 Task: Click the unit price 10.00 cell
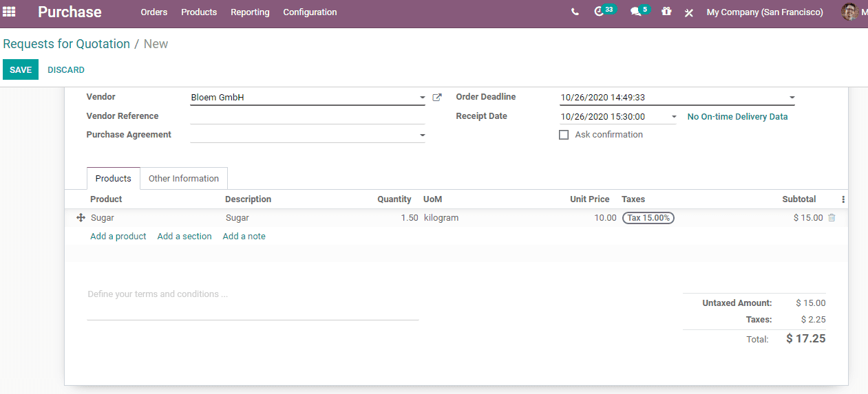tap(606, 218)
